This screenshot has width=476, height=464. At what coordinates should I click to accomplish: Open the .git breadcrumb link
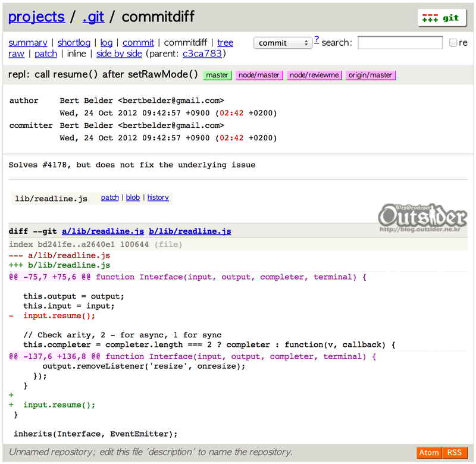pos(93,17)
